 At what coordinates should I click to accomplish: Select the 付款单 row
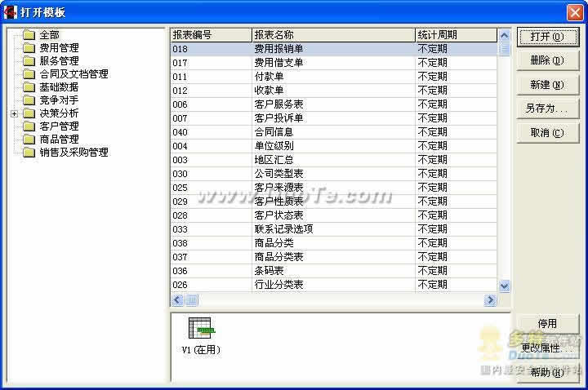[334, 77]
